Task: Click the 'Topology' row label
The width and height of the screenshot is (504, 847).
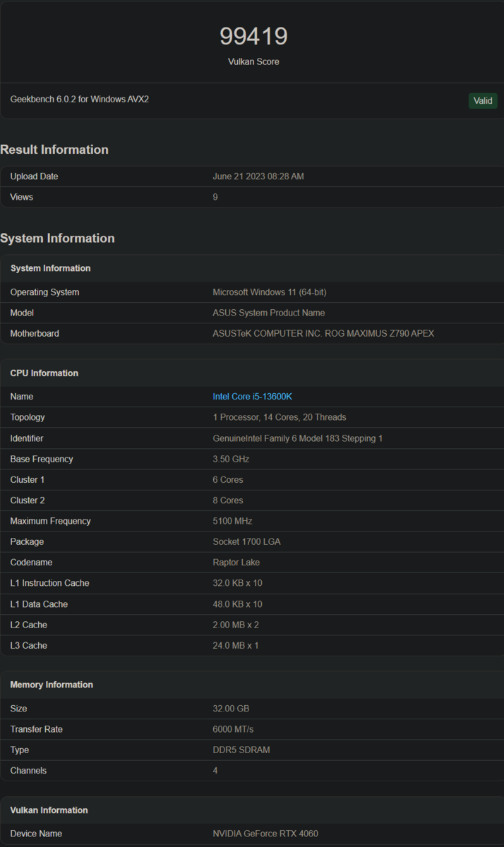Action: click(28, 417)
